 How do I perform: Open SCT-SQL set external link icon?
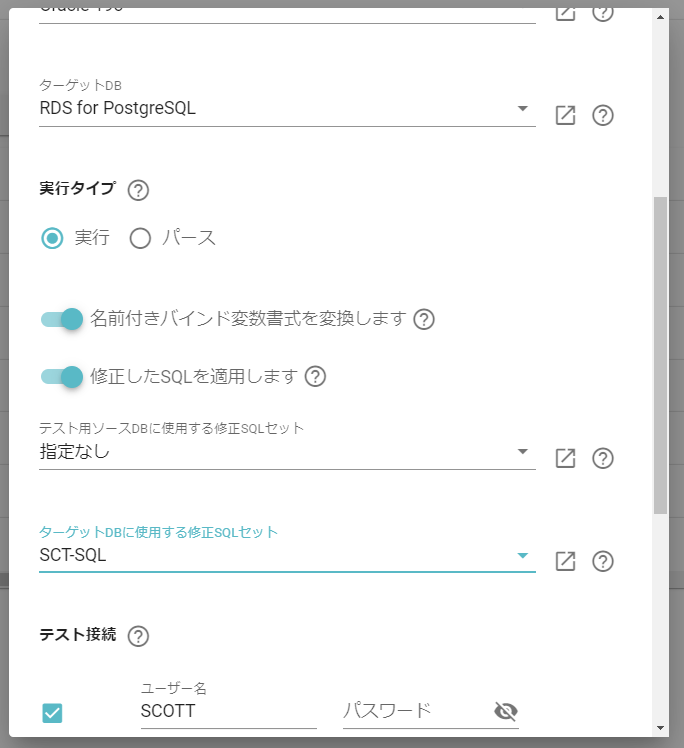coord(565,561)
